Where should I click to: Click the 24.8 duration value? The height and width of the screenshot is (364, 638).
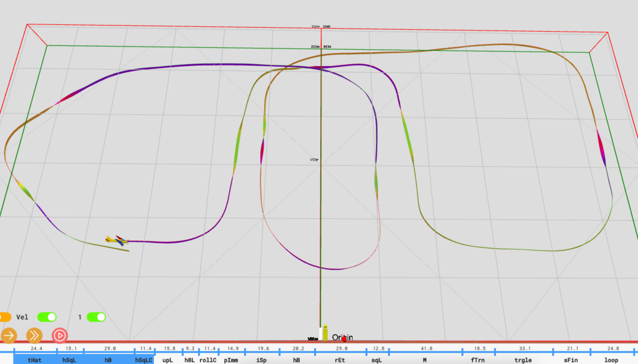point(613,348)
